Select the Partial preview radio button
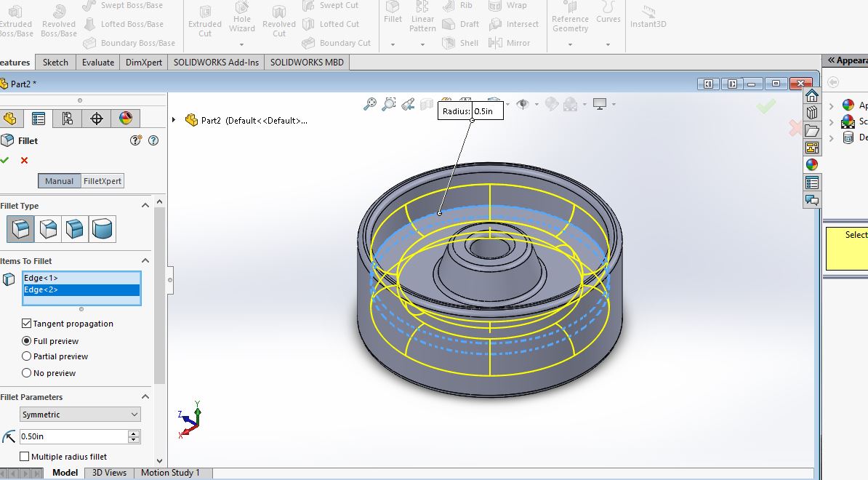 (26, 356)
